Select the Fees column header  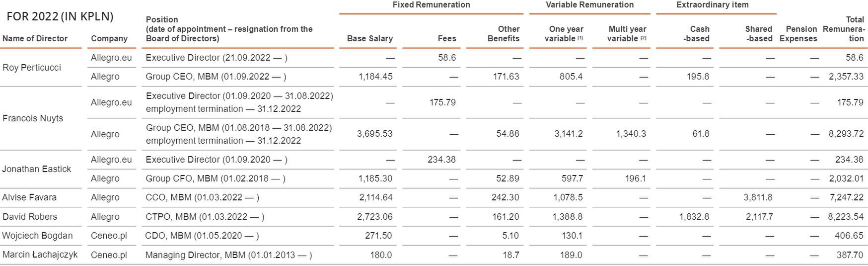447,38
